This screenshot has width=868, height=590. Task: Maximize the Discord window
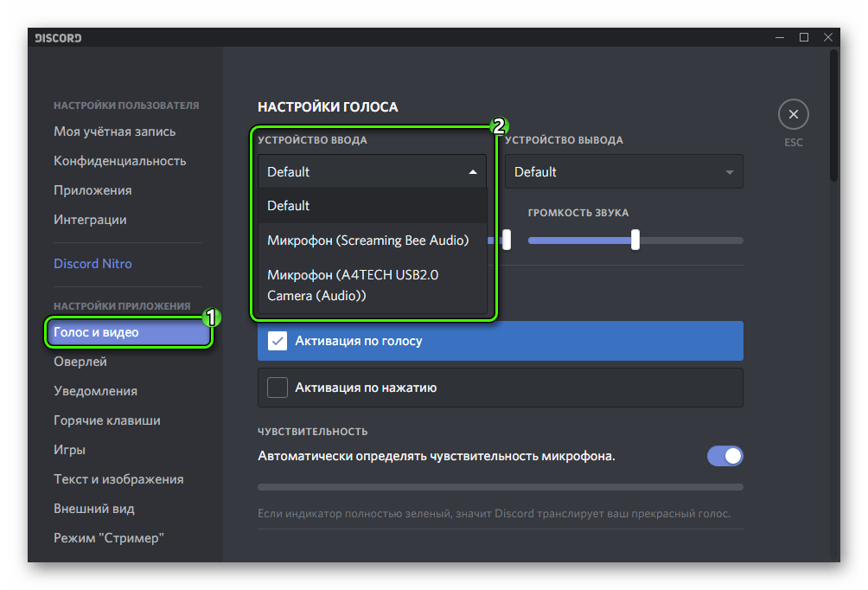coord(804,37)
